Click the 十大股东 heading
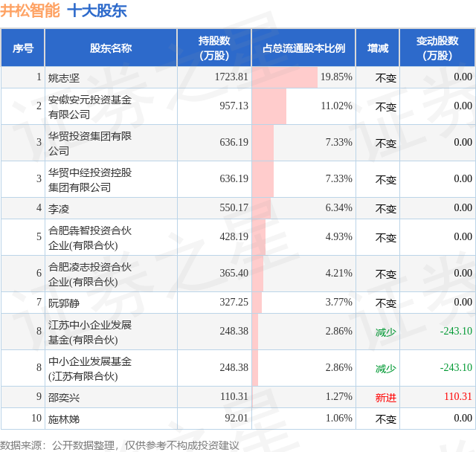The width and height of the screenshot is (476, 452). click(97, 11)
